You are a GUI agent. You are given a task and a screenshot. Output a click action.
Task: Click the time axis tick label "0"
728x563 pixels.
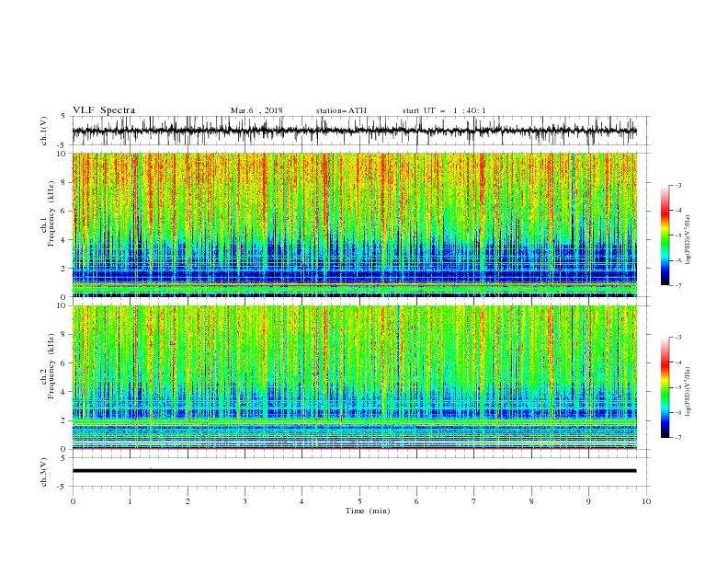pyautogui.click(x=73, y=501)
